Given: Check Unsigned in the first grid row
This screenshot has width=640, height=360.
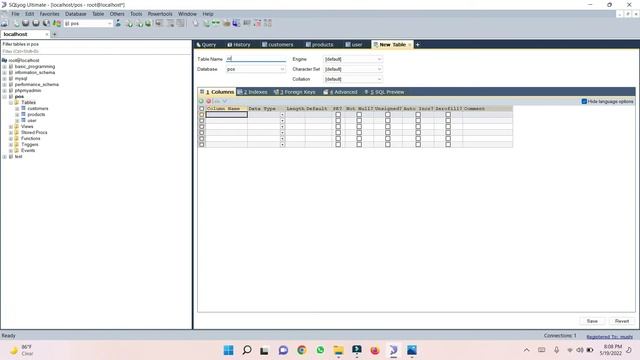Looking at the screenshot, I should click(x=388, y=115).
